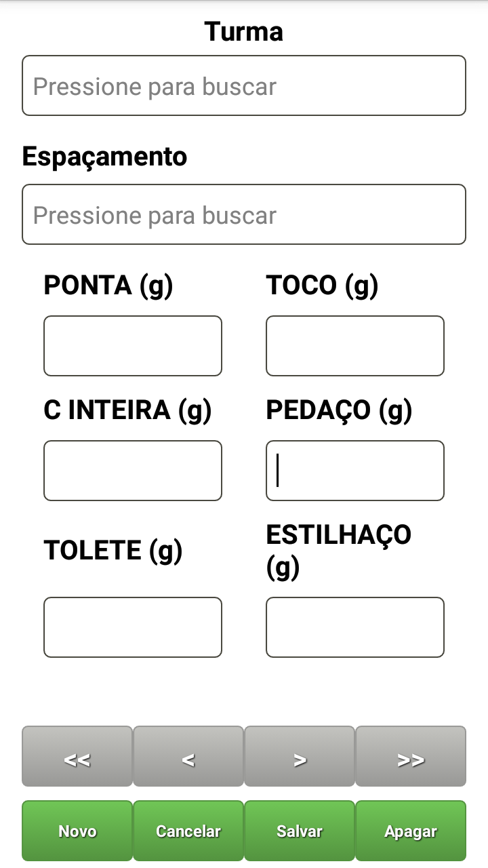Image resolution: width=488 pixels, height=868 pixels.
Task: Tap the PONTA (g) input box
Action: 133,346
